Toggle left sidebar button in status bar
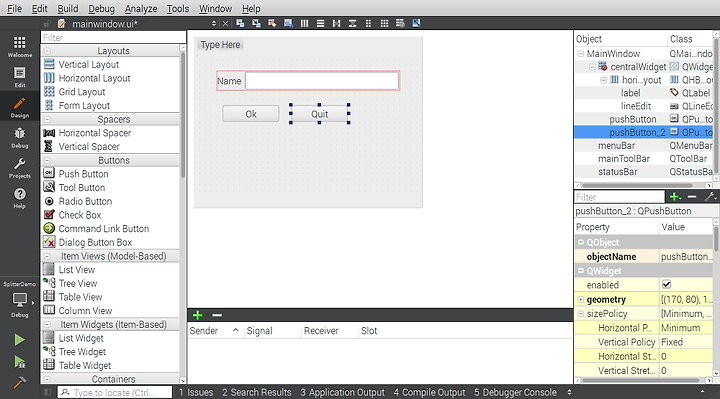Screen dimensions: 720x399 coord(48,392)
